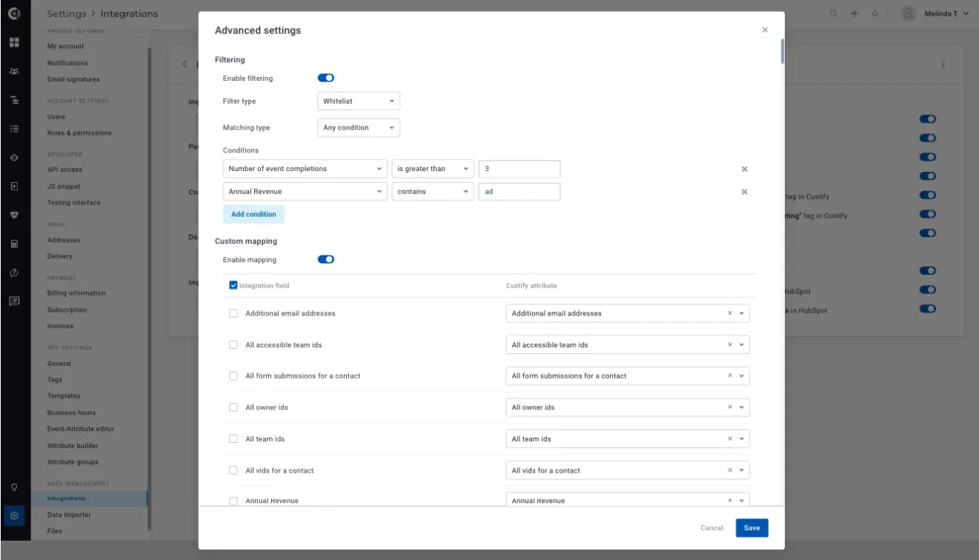
Task: Remove the Annual Revenue contains condition
Action: pyautogui.click(x=744, y=192)
